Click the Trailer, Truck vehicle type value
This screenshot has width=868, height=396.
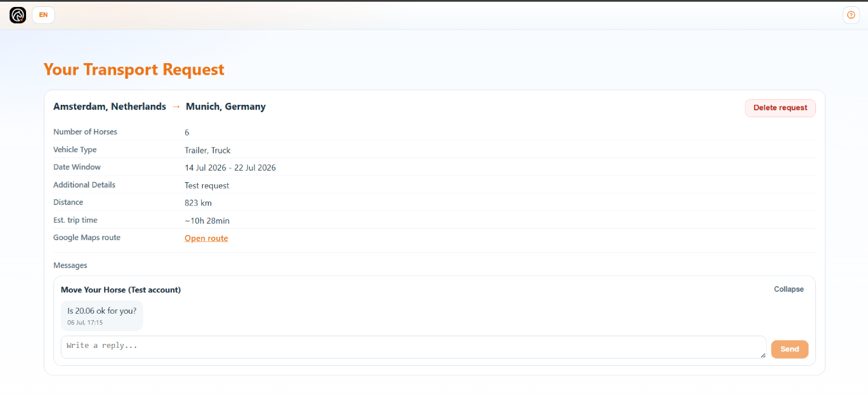(208, 151)
